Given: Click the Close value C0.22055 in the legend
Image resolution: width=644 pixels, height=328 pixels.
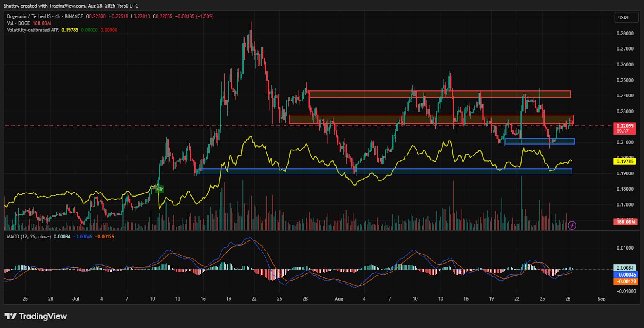Looking at the screenshot, I should tap(163, 16).
